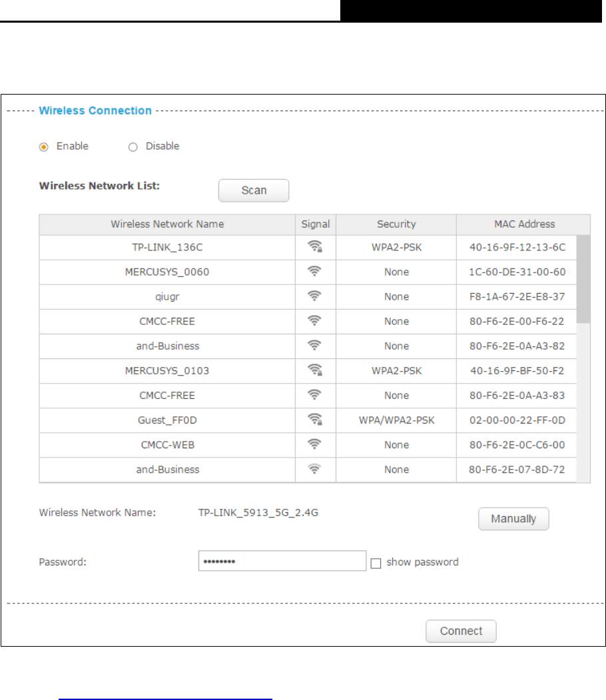Image resolution: width=606 pixels, height=700 pixels.
Task: Tick the show password checkbox
Action: [x=376, y=563]
